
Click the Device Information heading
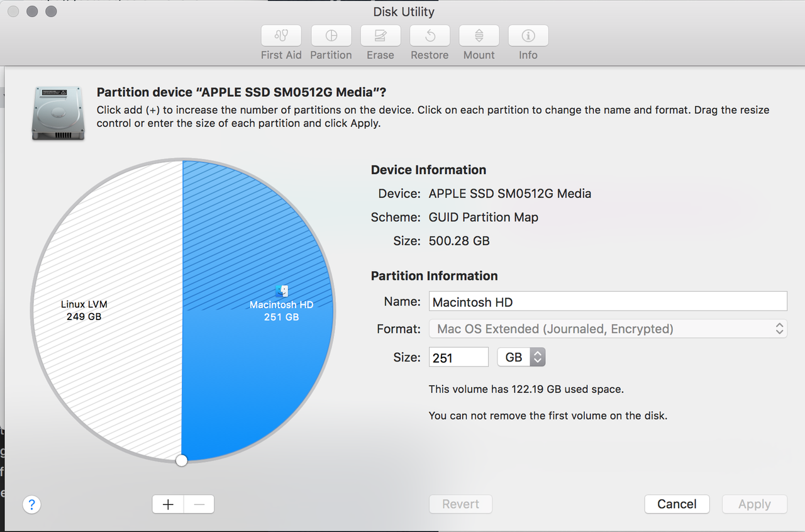coord(428,170)
